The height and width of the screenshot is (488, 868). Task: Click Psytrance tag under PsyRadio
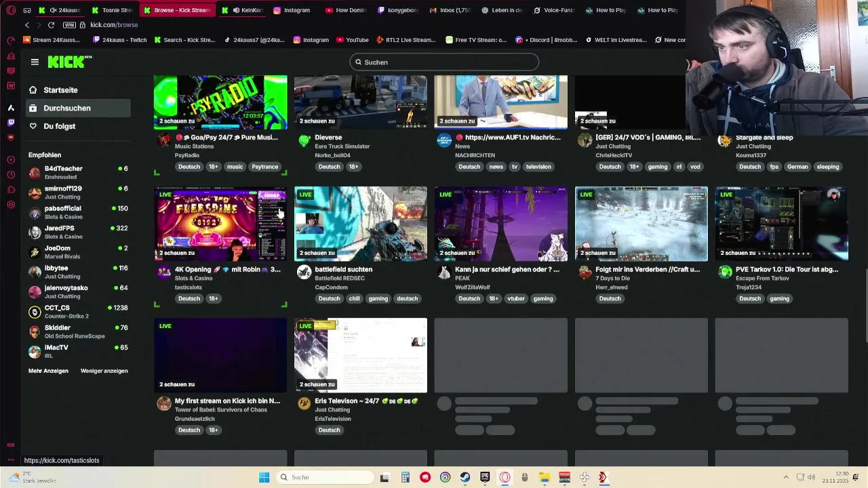pos(264,167)
